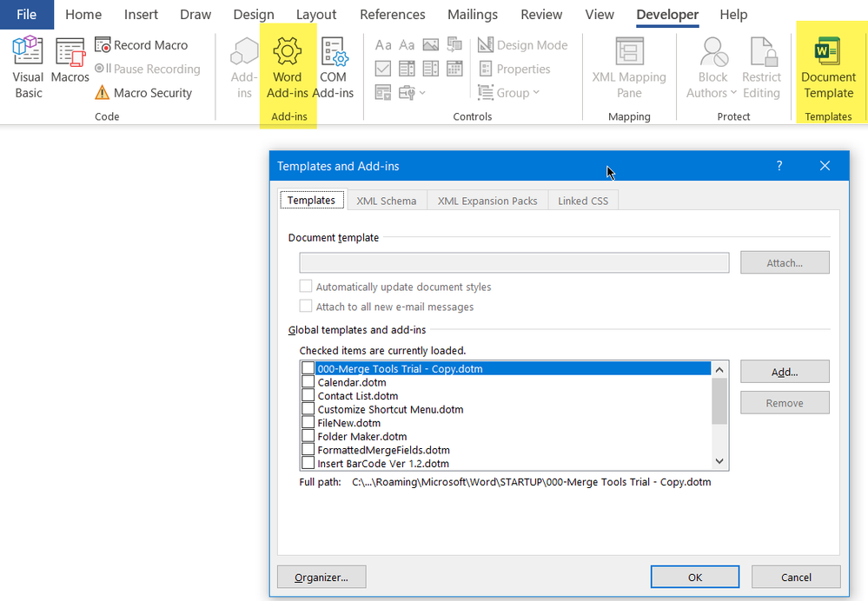The width and height of the screenshot is (868, 601).
Task: Open the File tab
Action: coord(27,15)
